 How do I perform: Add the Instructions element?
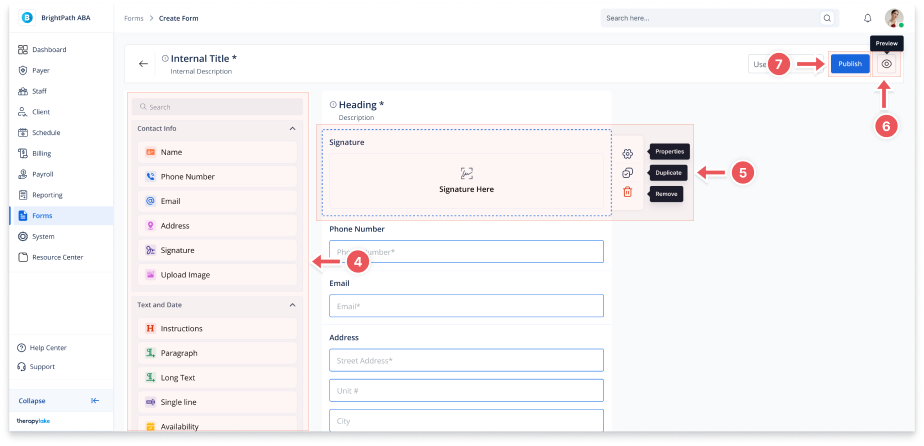point(217,329)
